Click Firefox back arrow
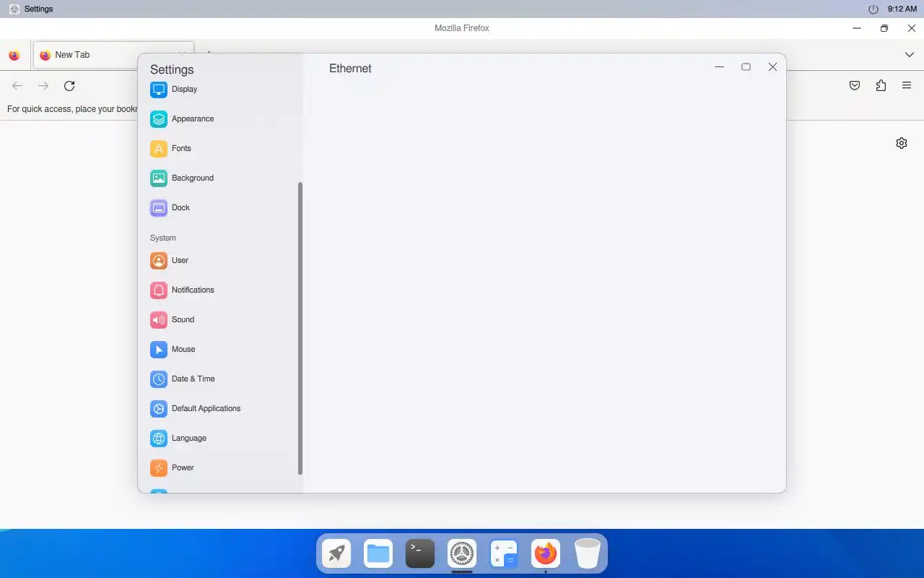The width and height of the screenshot is (924, 578). point(17,86)
